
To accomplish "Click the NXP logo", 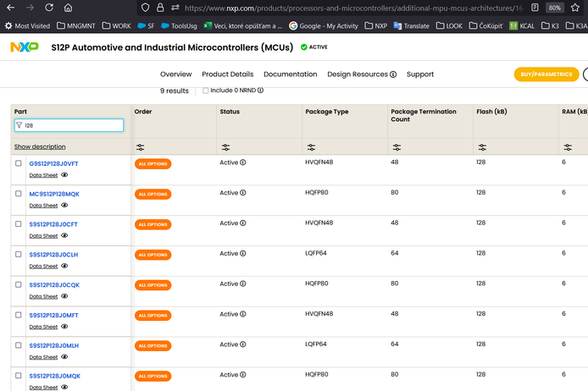I will (x=25, y=47).
